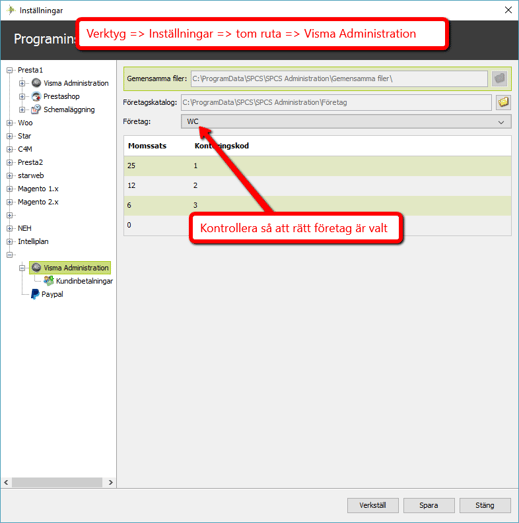Select the table row with Momssats 25
This screenshot has height=523, width=519.
(x=317, y=166)
